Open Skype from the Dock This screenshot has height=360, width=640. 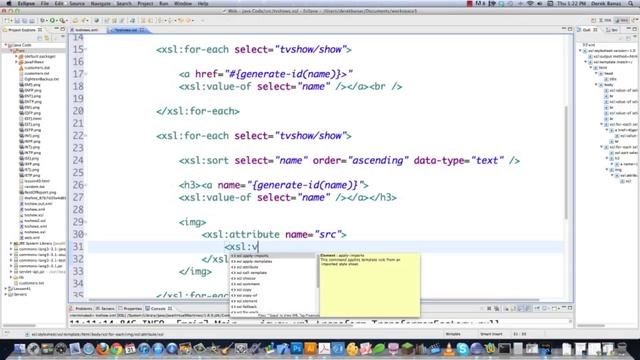(462, 349)
